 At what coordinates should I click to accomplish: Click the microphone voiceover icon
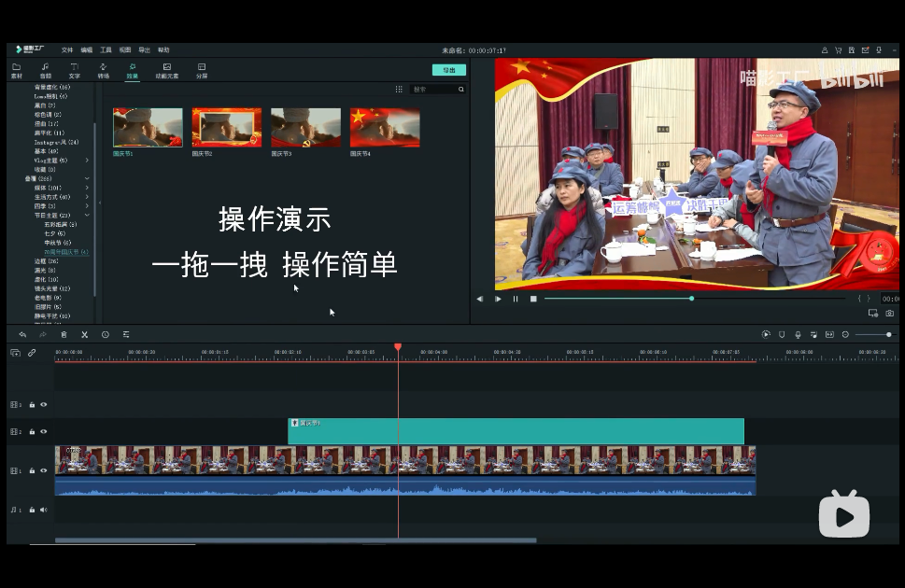pyautogui.click(x=798, y=334)
